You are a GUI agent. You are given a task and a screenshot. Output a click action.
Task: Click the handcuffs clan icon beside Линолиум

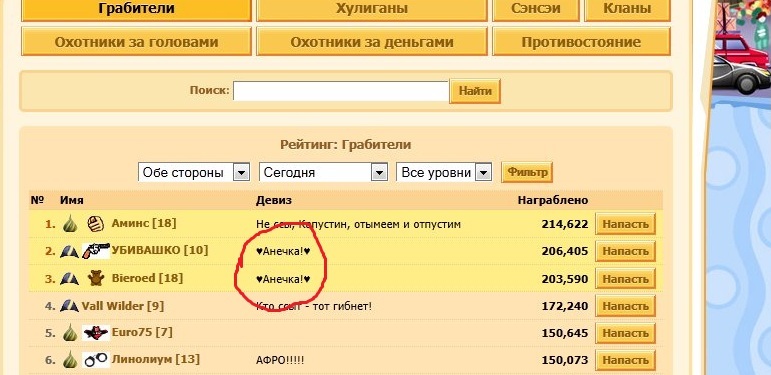pos(95,360)
